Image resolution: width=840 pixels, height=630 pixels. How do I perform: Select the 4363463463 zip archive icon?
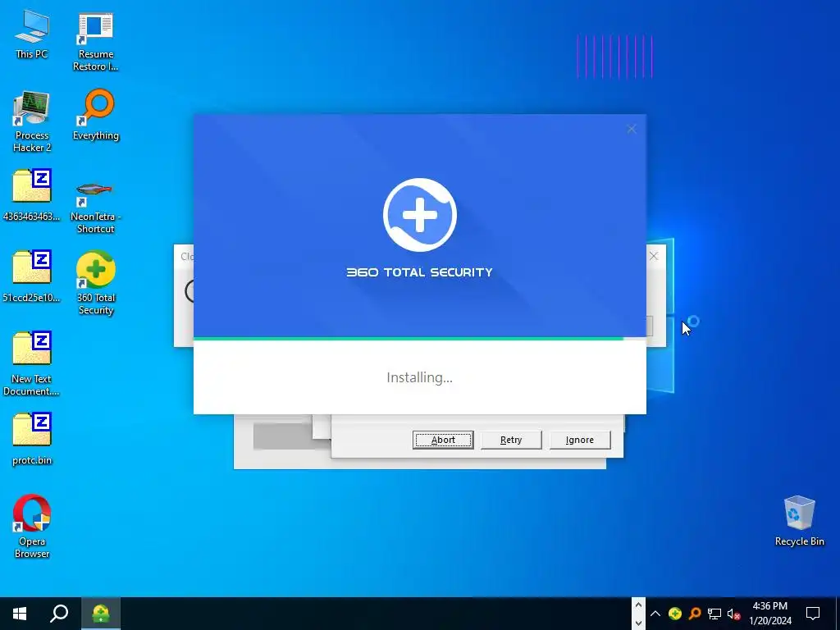point(32,195)
